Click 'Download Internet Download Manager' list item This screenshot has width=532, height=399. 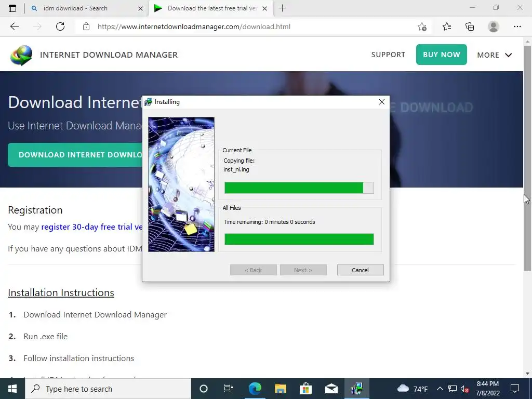[95, 314]
